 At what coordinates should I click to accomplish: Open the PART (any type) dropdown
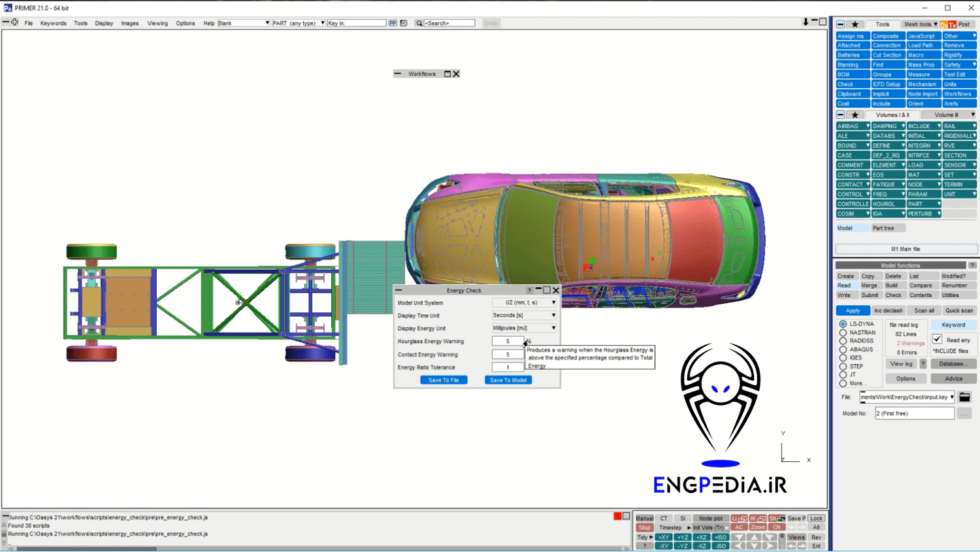(299, 24)
